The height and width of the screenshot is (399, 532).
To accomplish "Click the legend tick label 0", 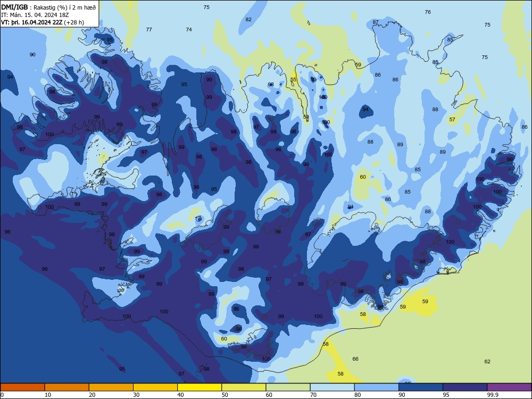I will pyautogui.click(x=2, y=395).
